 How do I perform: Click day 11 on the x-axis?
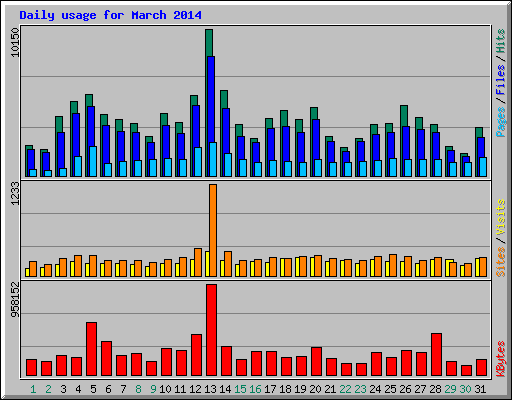[180, 389]
